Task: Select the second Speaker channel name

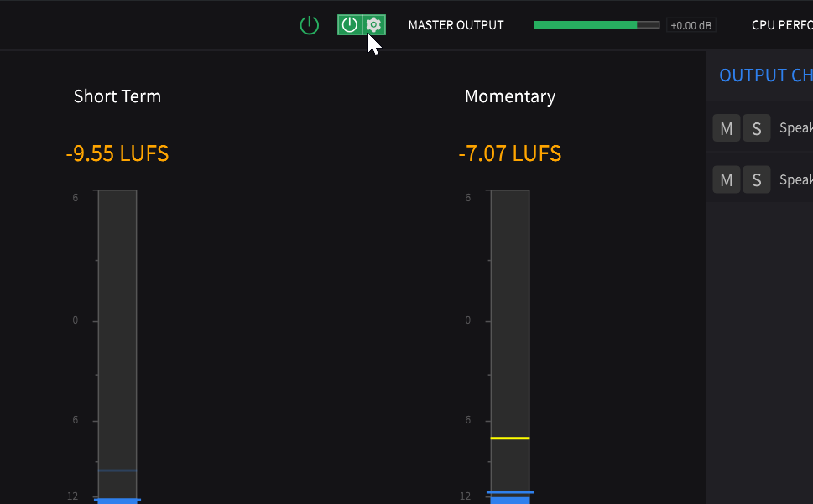Action: point(796,179)
